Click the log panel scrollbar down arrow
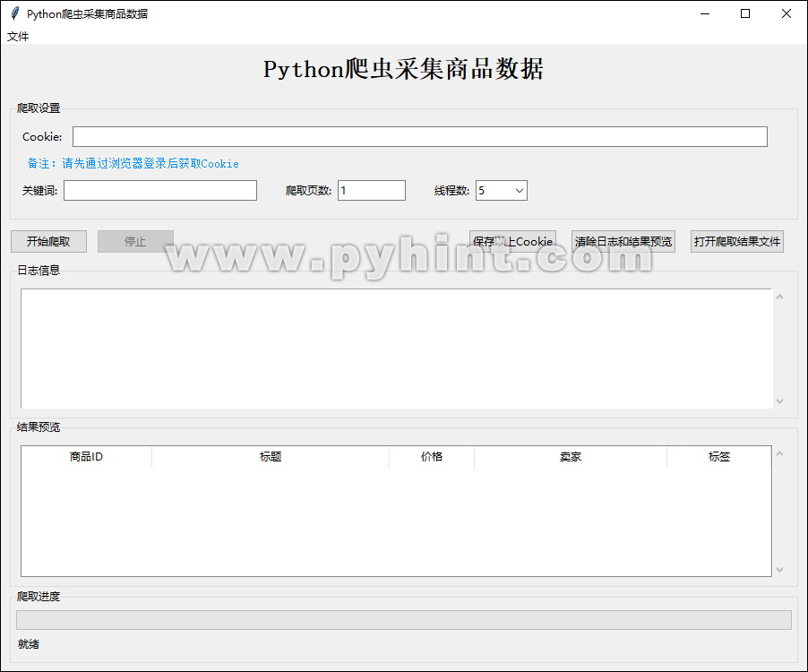 [x=778, y=401]
